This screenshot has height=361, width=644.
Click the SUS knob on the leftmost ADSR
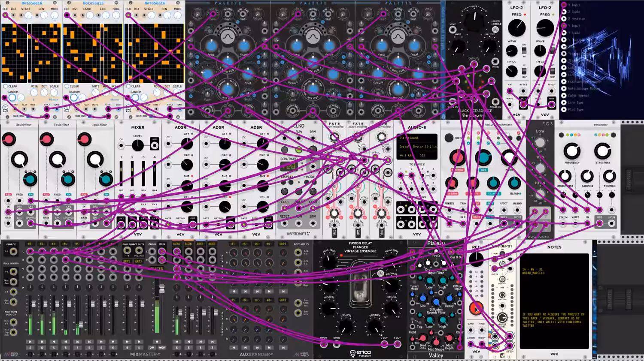tap(187, 186)
